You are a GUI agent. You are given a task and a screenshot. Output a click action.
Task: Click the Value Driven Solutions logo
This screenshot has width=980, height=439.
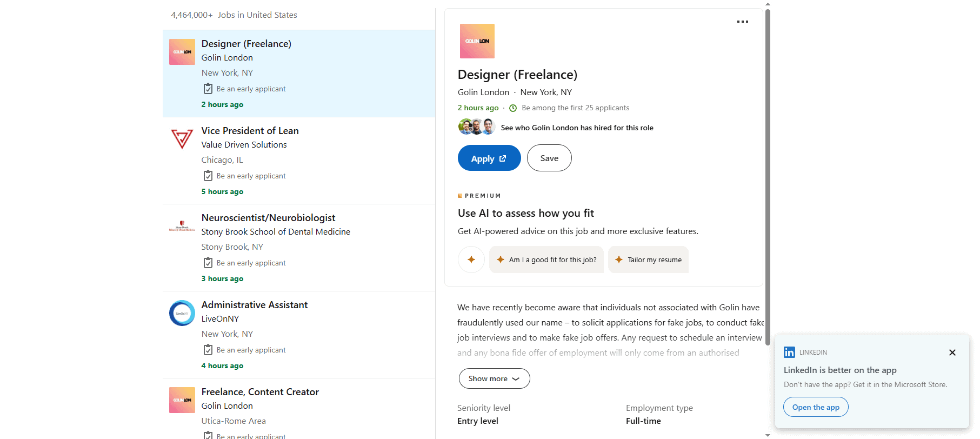pos(182,139)
